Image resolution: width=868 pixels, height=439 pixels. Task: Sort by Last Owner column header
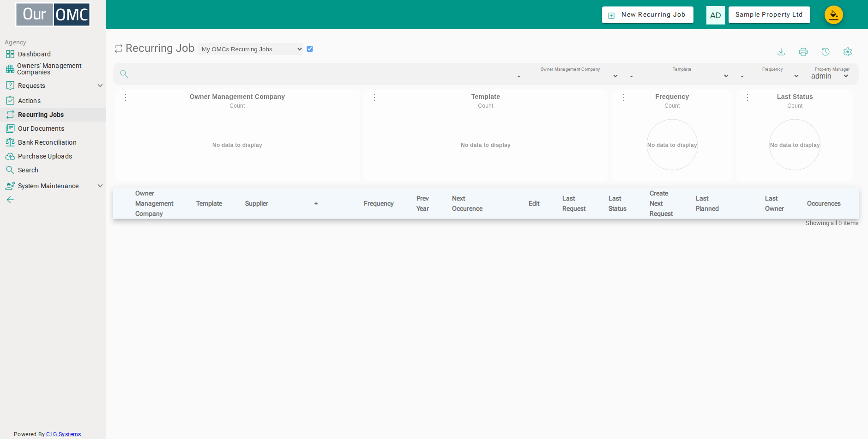(774, 203)
